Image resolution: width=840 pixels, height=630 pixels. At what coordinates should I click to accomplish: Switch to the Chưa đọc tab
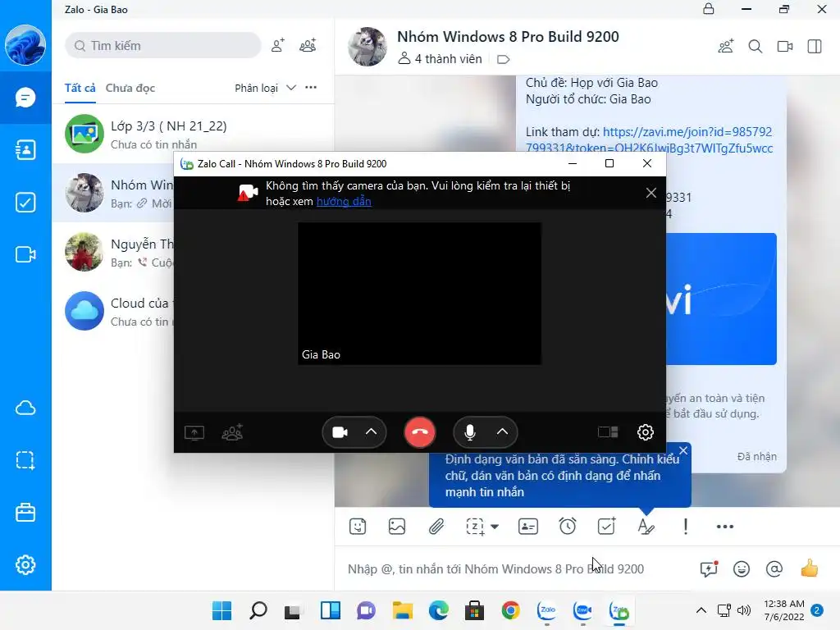tap(130, 88)
